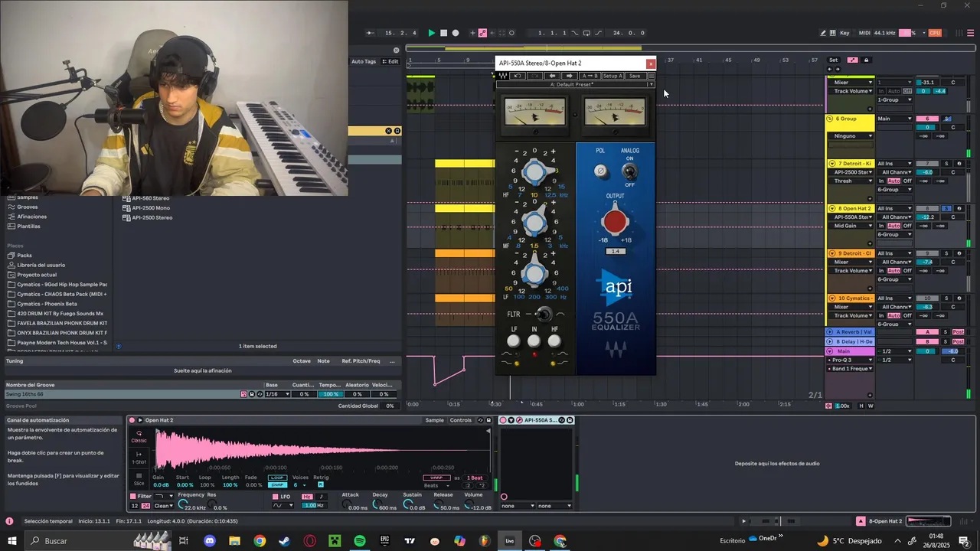The width and height of the screenshot is (980, 551).
Task: Click Save in the plugin toolbar
Action: [x=635, y=76]
